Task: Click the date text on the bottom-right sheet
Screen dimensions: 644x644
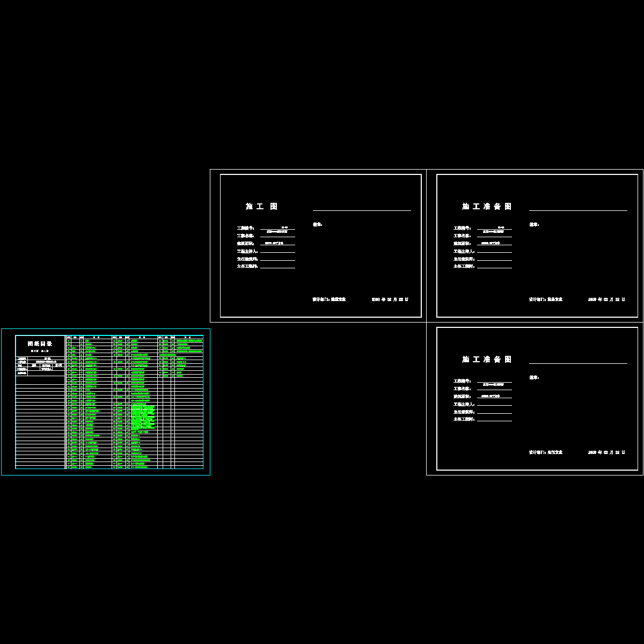Action: [x=607, y=452]
